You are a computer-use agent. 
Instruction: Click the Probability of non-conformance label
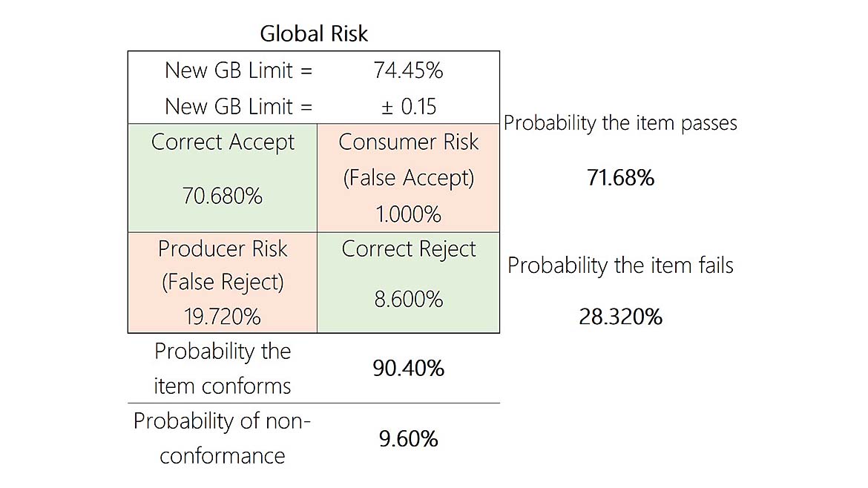pos(223,438)
